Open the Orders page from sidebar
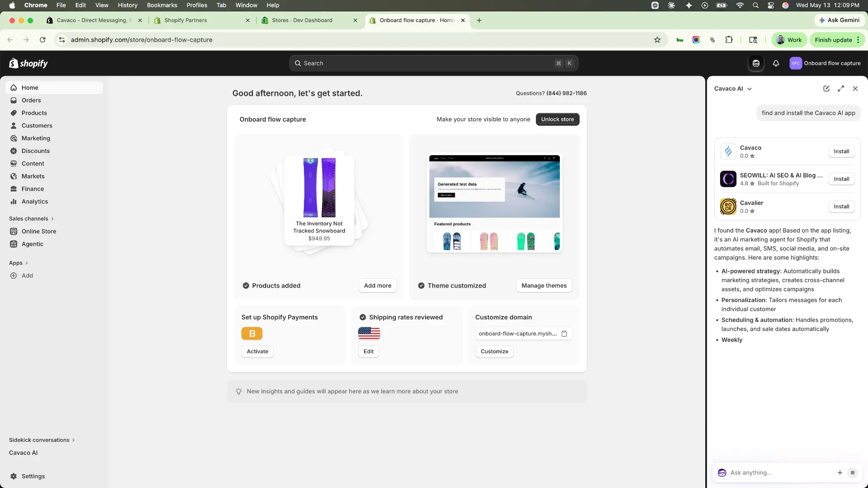 click(54, 100)
